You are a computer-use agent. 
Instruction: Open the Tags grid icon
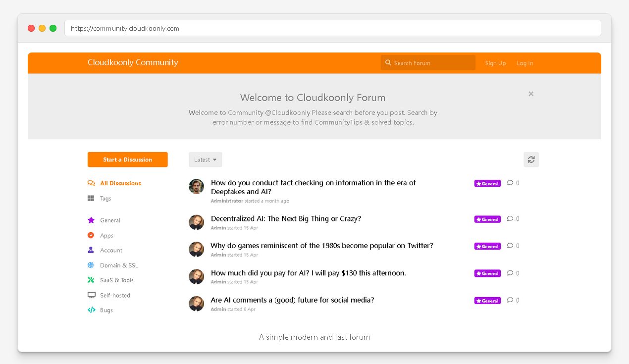click(x=91, y=198)
